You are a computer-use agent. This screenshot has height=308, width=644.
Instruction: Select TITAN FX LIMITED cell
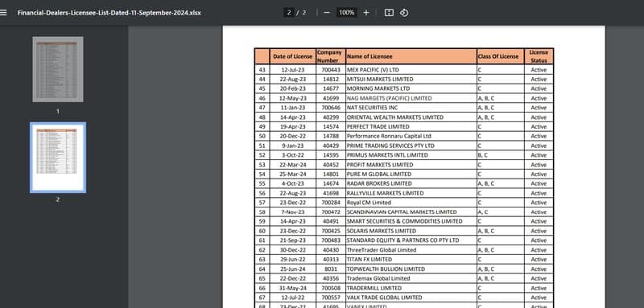point(411,259)
